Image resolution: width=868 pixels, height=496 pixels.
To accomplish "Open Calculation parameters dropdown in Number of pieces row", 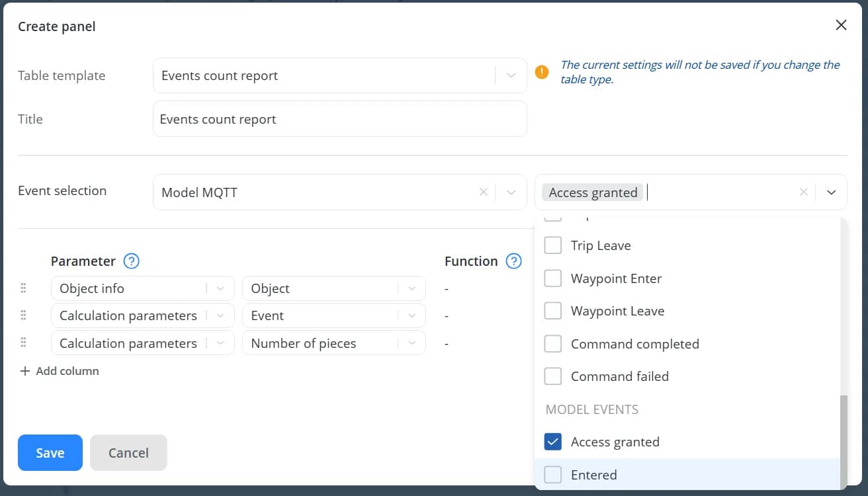I will coord(142,343).
